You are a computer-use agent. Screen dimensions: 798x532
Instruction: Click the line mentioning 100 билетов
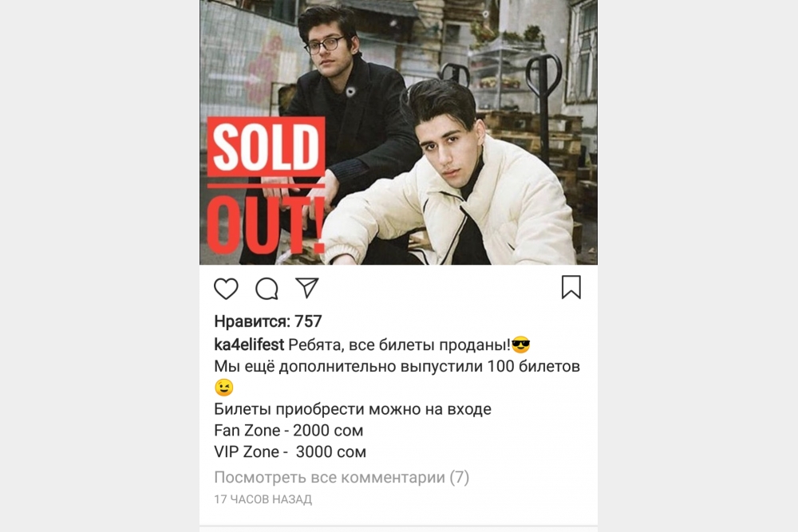[x=397, y=367]
